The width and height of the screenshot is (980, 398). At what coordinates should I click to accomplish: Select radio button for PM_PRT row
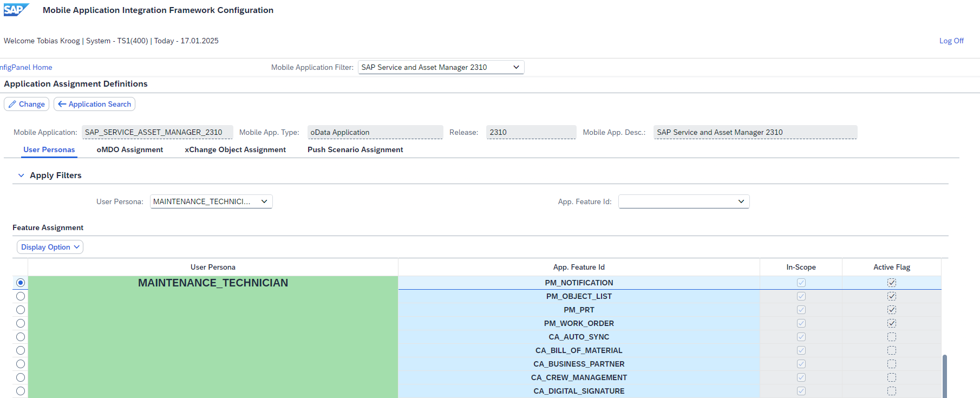(x=21, y=310)
